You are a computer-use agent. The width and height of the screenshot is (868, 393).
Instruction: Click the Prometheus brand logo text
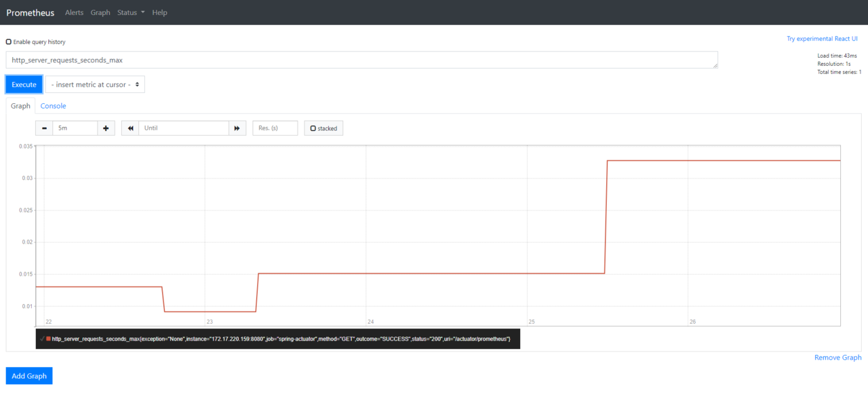point(31,12)
